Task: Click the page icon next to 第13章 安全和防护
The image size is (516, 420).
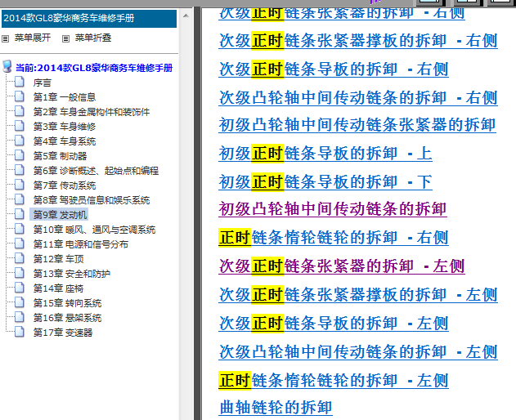Action: [x=20, y=273]
